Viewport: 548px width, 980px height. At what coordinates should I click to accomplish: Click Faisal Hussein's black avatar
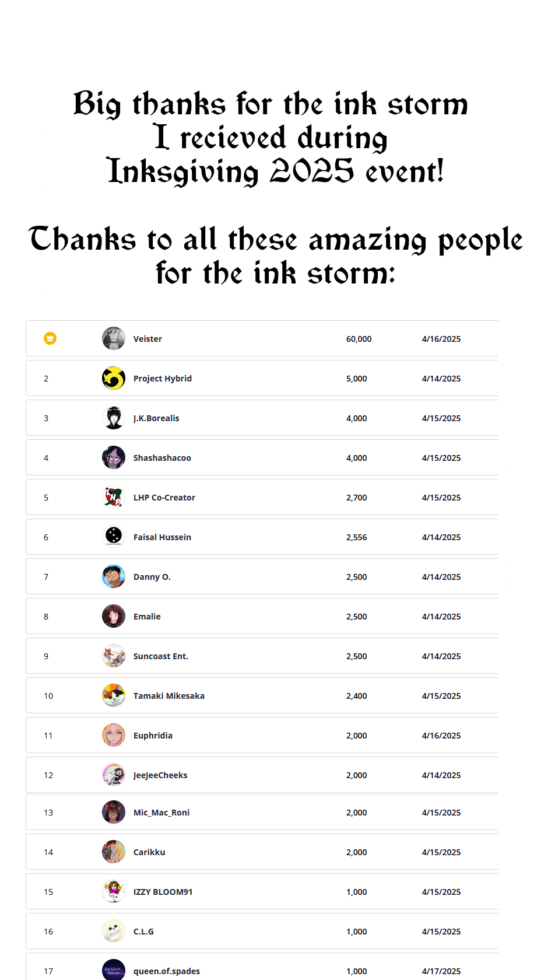(x=114, y=537)
